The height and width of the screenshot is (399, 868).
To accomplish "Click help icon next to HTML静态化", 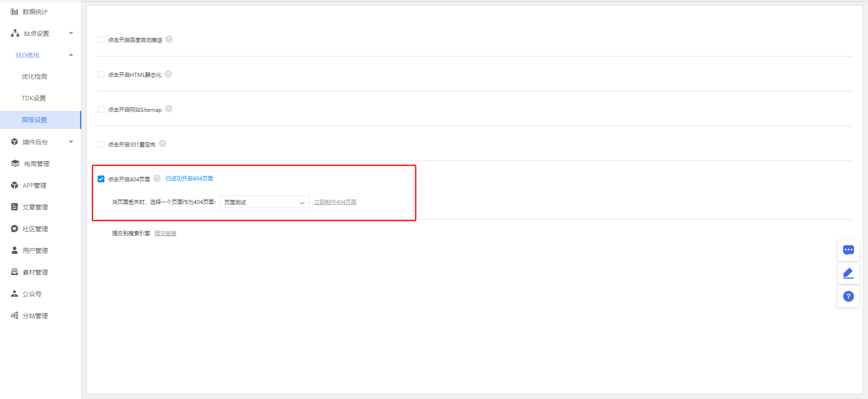I will [168, 74].
